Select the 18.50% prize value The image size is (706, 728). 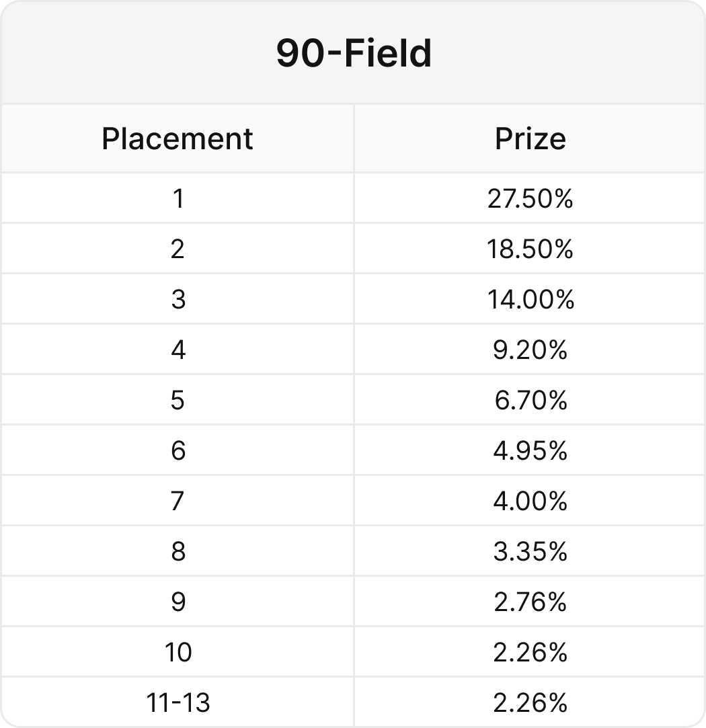(530, 249)
